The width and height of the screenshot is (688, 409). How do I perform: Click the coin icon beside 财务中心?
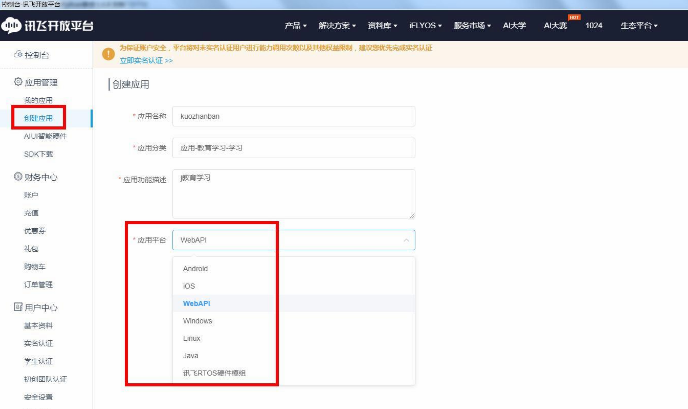(x=18, y=176)
